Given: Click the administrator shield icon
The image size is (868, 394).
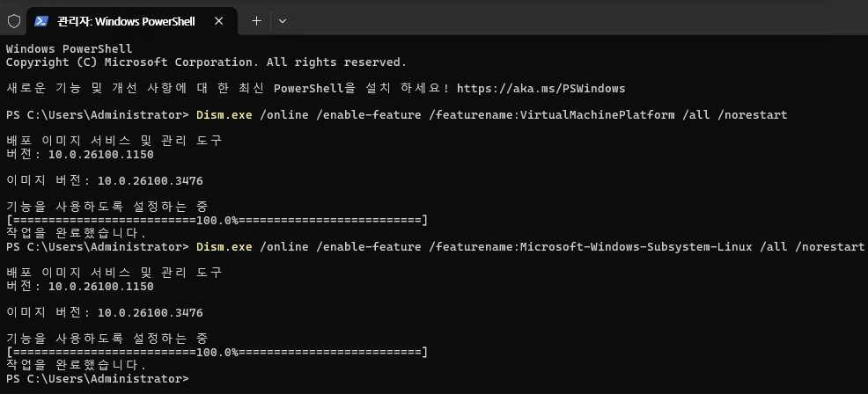Looking at the screenshot, I should [x=14, y=21].
